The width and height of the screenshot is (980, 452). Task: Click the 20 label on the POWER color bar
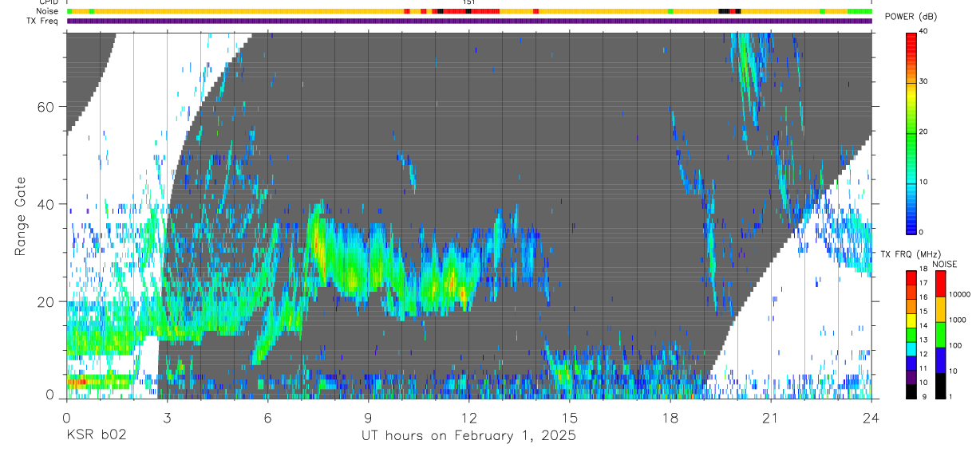pyautogui.click(x=924, y=132)
